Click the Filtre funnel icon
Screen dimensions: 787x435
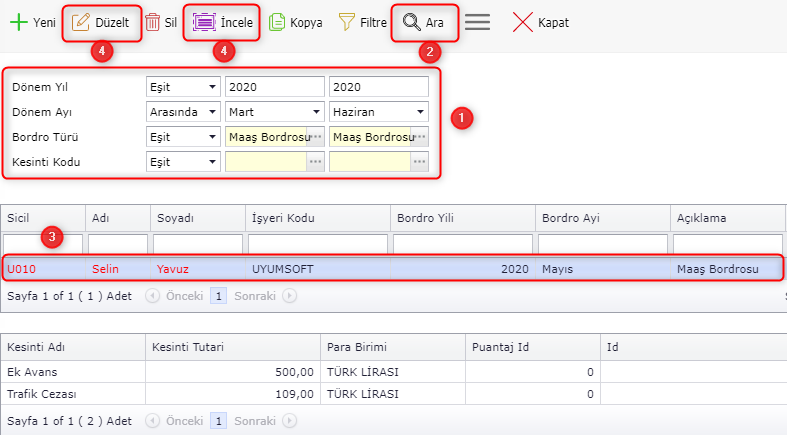(x=347, y=22)
